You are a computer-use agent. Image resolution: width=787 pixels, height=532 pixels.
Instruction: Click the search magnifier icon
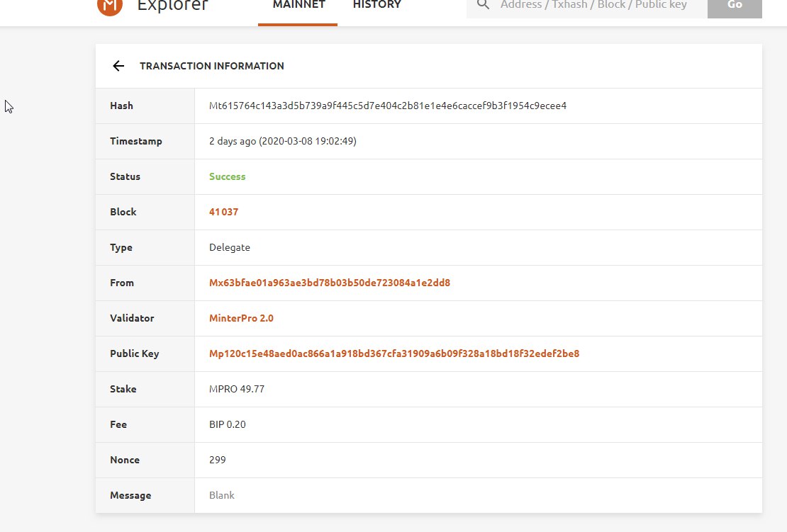[484, 5]
